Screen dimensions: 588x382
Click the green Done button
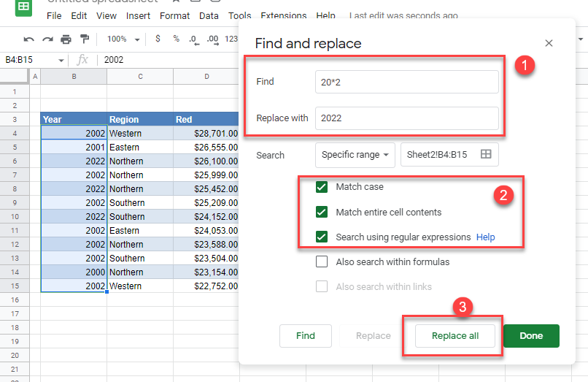coord(531,336)
